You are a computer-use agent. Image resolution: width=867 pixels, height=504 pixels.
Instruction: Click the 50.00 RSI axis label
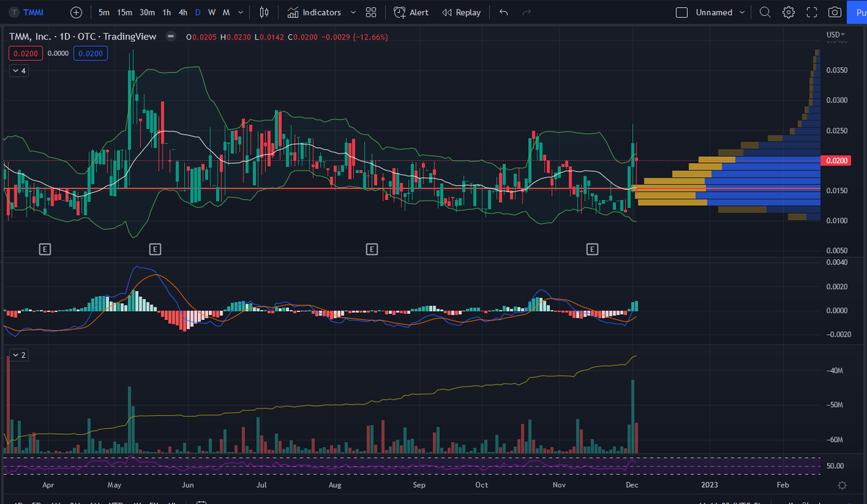click(x=835, y=466)
